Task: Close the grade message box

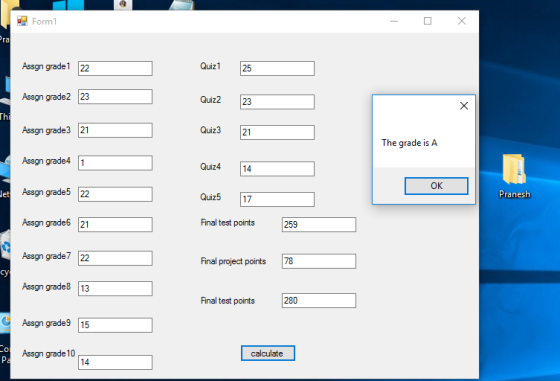Action: tap(464, 106)
